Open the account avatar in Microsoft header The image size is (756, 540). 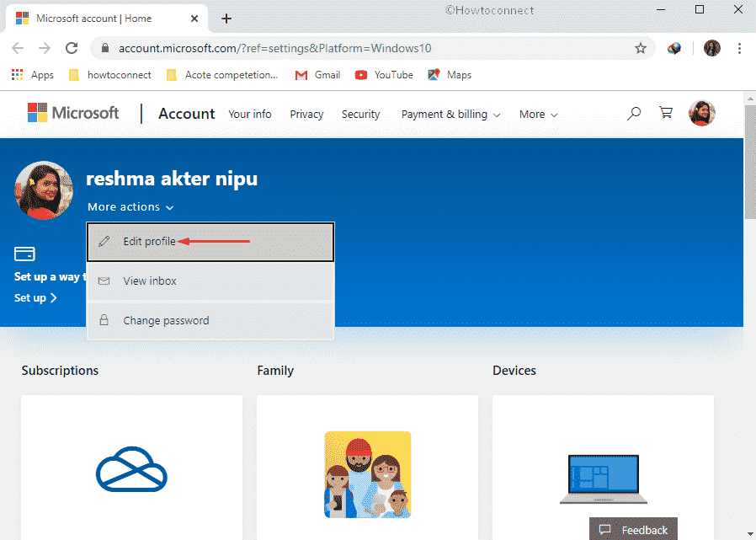click(702, 114)
